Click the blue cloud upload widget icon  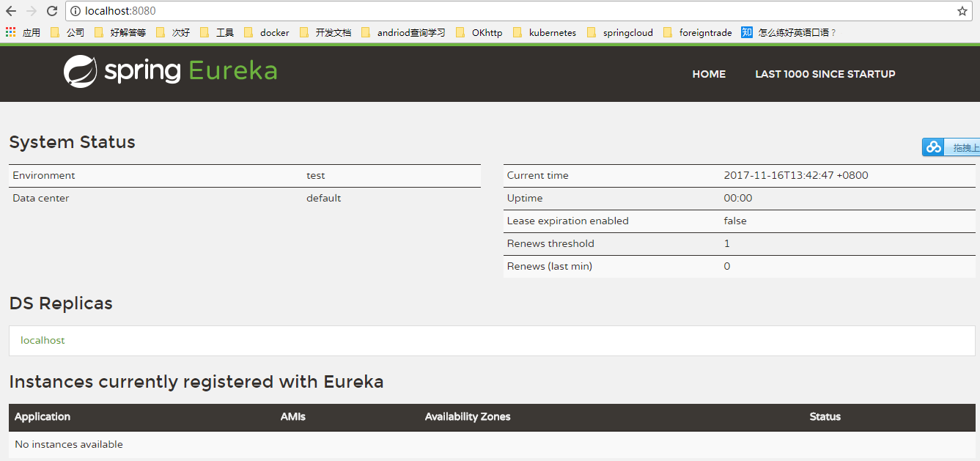933,147
